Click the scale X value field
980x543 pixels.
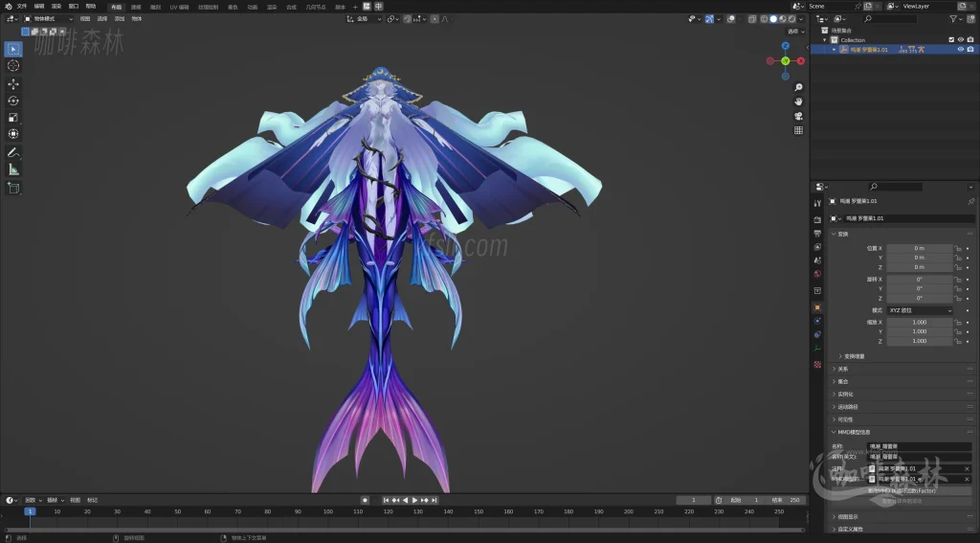pyautogui.click(x=920, y=322)
